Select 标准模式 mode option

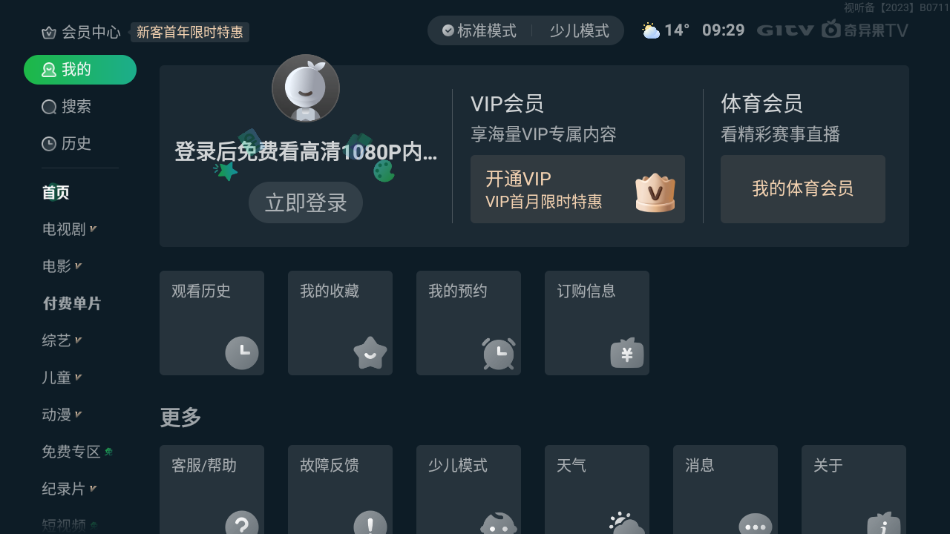coord(479,31)
